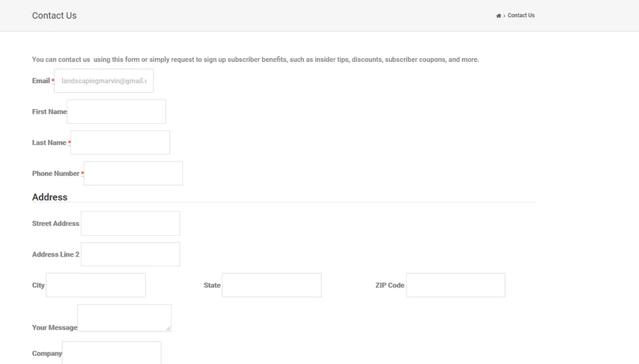Click the ZIP Code text field

coord(456,285)
